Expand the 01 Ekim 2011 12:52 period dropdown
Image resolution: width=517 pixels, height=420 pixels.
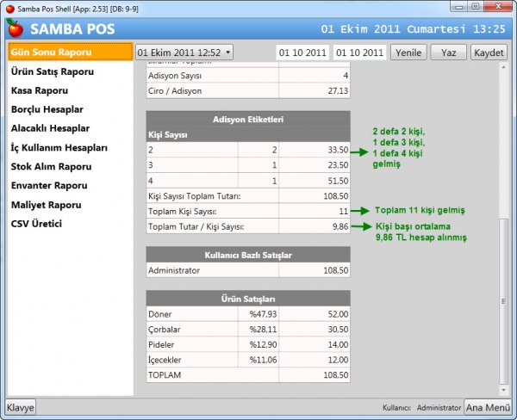tap(184, 52)
